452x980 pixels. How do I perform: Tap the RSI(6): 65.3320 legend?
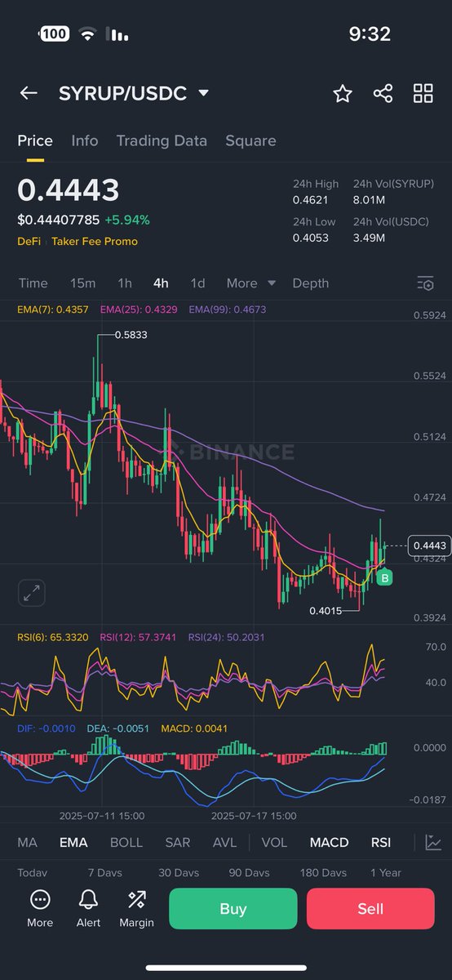point(55,637)
